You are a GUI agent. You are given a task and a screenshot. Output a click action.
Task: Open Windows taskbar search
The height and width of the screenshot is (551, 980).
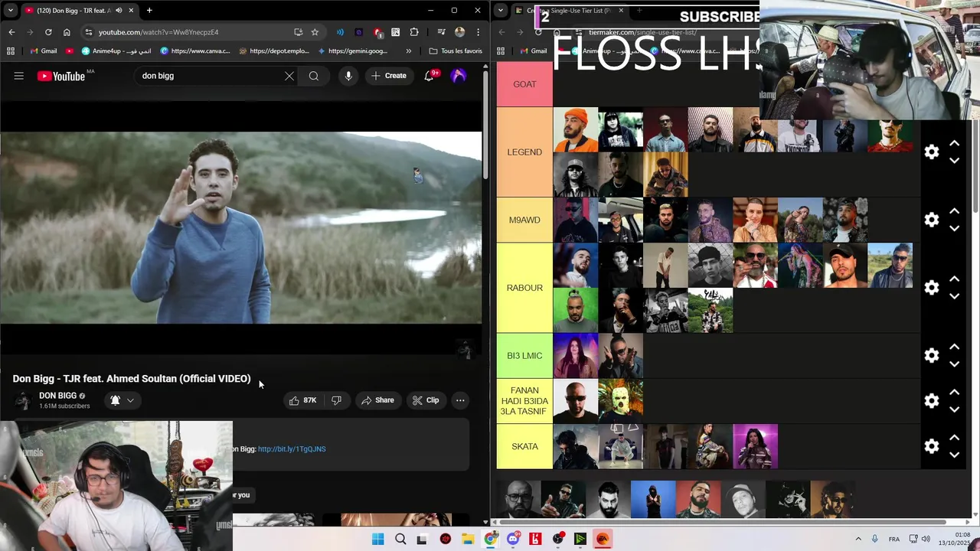point(400,539)
